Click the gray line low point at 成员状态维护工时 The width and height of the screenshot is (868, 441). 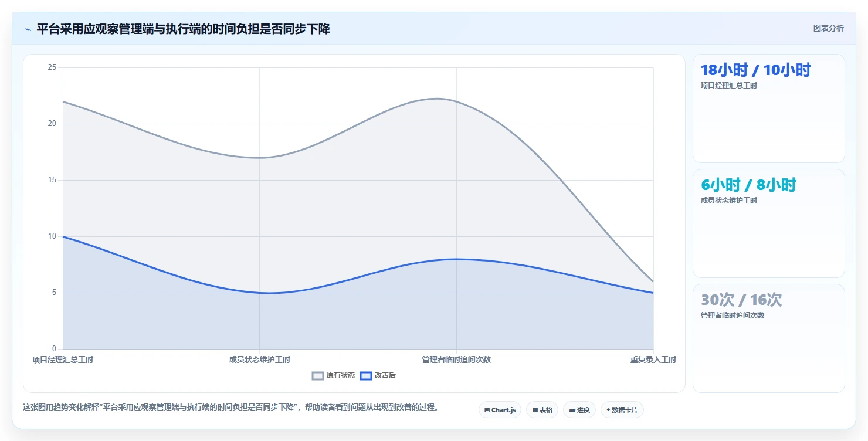point(259,157)
